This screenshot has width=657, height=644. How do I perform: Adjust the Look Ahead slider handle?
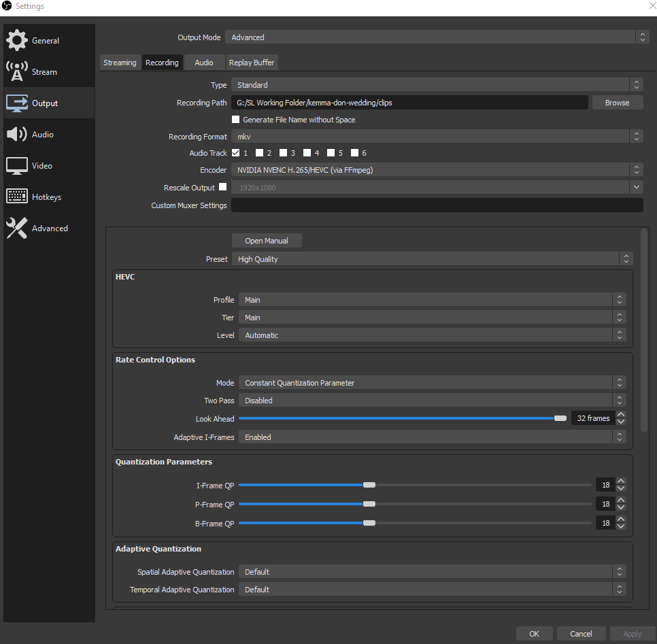click(x=560, y=418)
